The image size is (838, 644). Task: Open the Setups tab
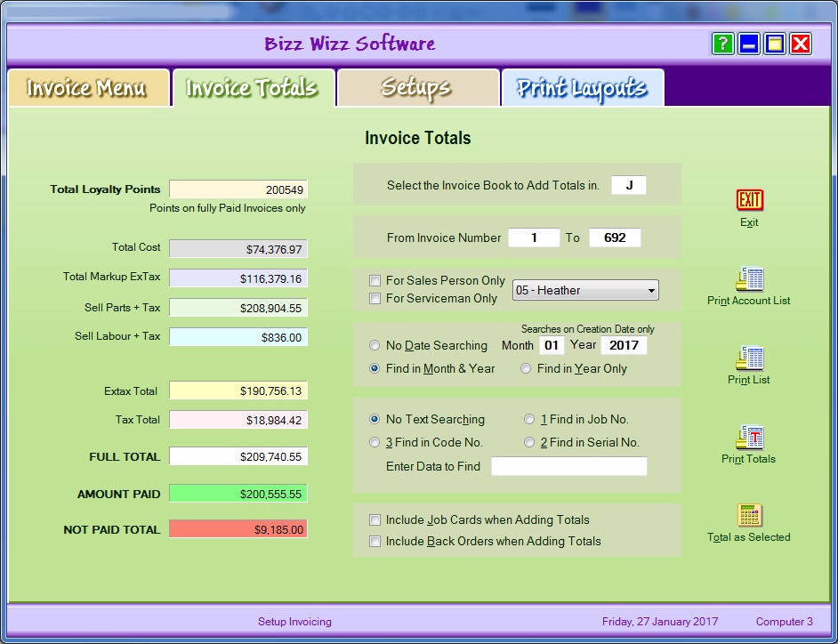(418, 88)
